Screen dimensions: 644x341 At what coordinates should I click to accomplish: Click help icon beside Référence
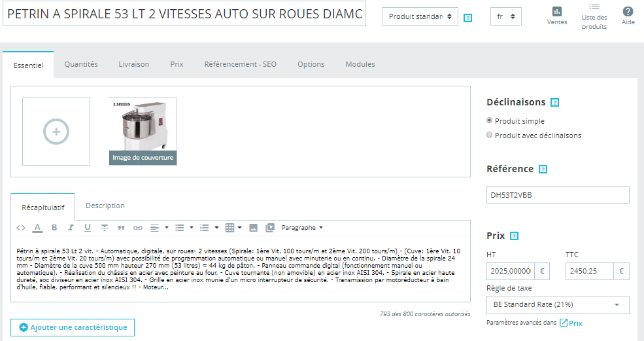coord(543,170)
